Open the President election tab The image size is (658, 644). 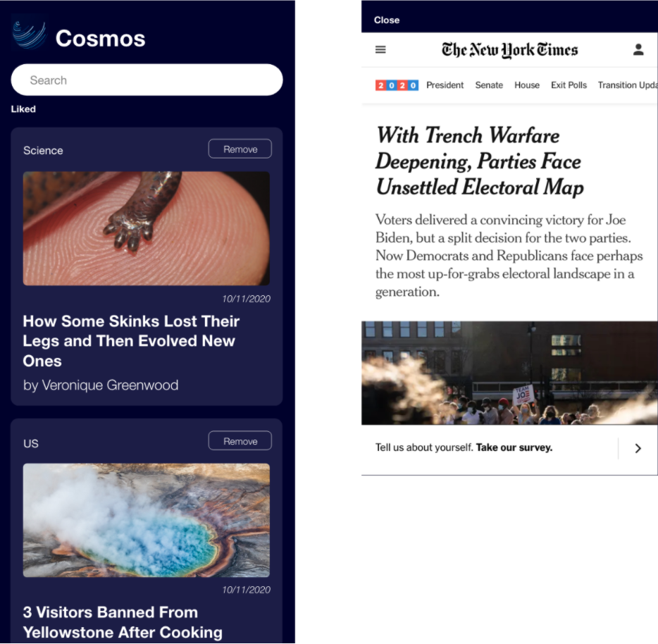click(x=445, y=85)
